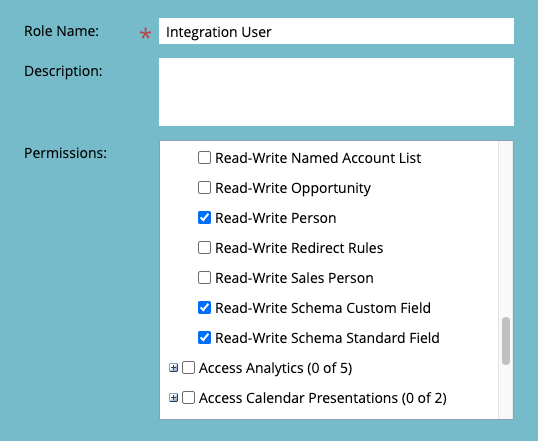Select the Access Analytics (0 of 5) checkbox
This screenshot has width=538, height=441.
pos(188,368)
